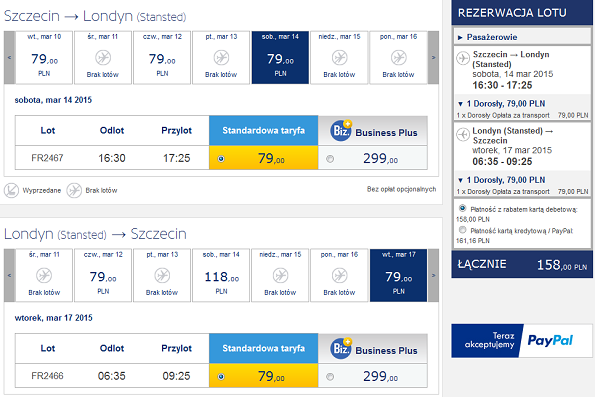Click no-flights plane icon for Sunday Mar 15 return
Viewport: 595px width, 397px height.
(x=280, y=276)
